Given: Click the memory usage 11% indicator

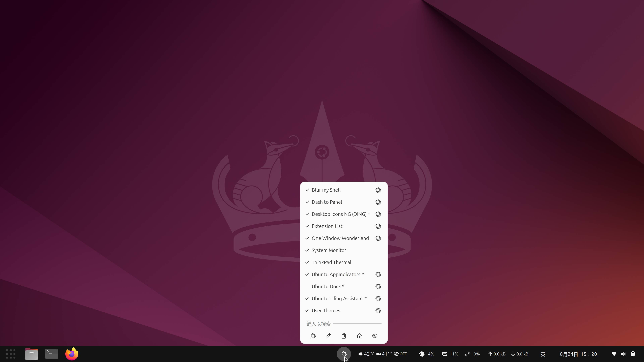Looking at the screenshot, I should (x=450, y=354).
